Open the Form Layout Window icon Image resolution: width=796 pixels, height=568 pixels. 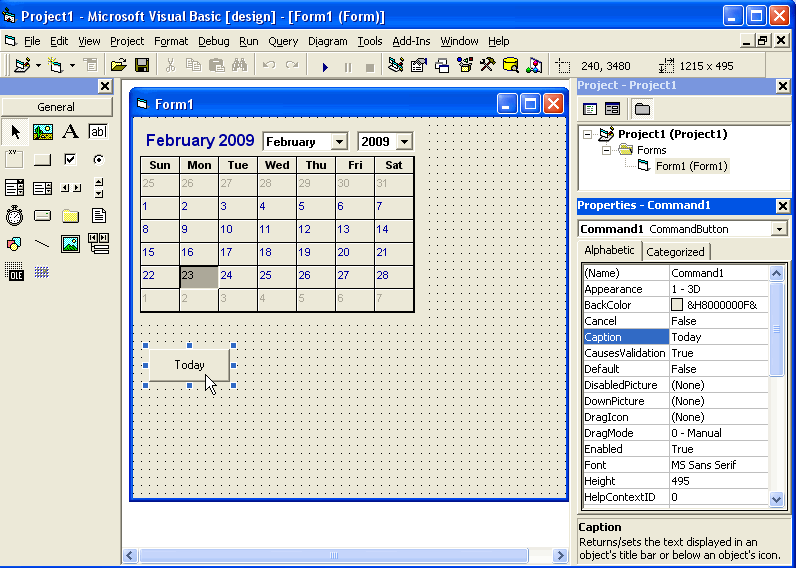442,65
